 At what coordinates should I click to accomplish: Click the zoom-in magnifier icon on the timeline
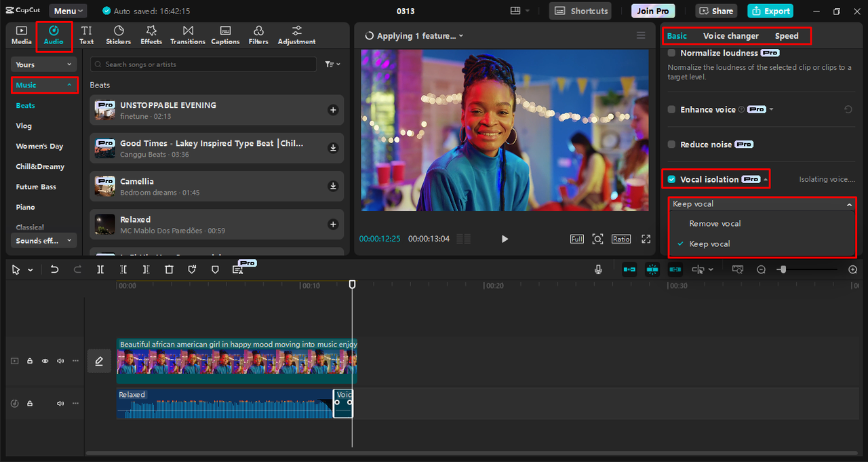coord(852,269)
